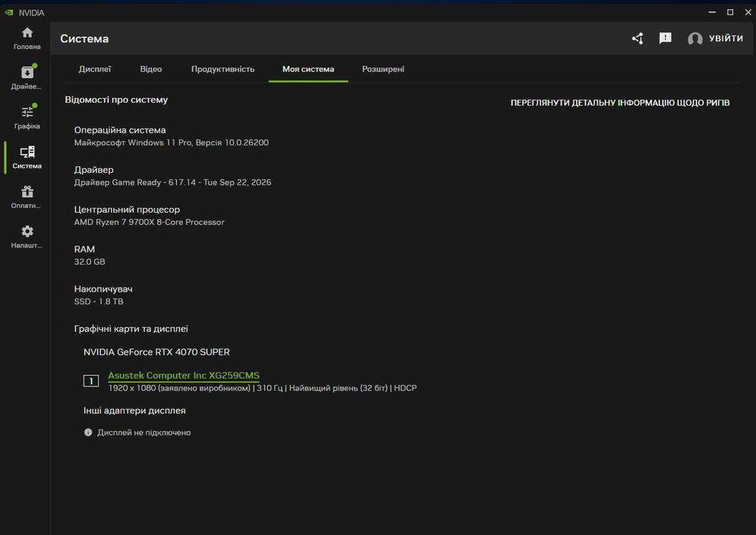The width and height of the screenshot is (756, 535).
Task: Open Налаштування gear icon in sidebar
Action: (x=27, y=231)
